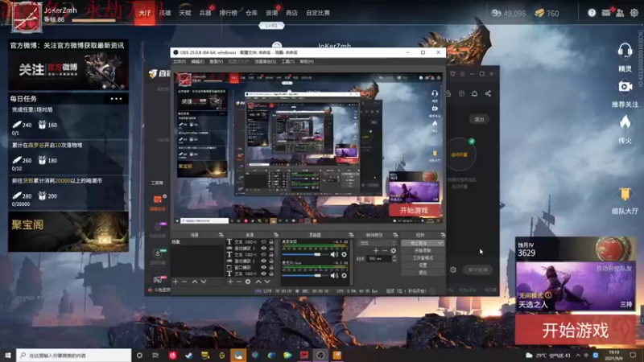The image size is (644, 362).
Task: Open 每日任务 three-dots menu
Action: 116,99
